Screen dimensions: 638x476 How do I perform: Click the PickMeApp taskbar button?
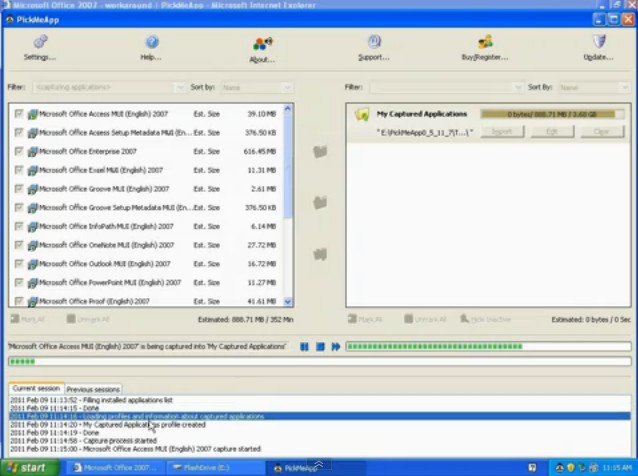pyautogui.click(x=315, y=468)
